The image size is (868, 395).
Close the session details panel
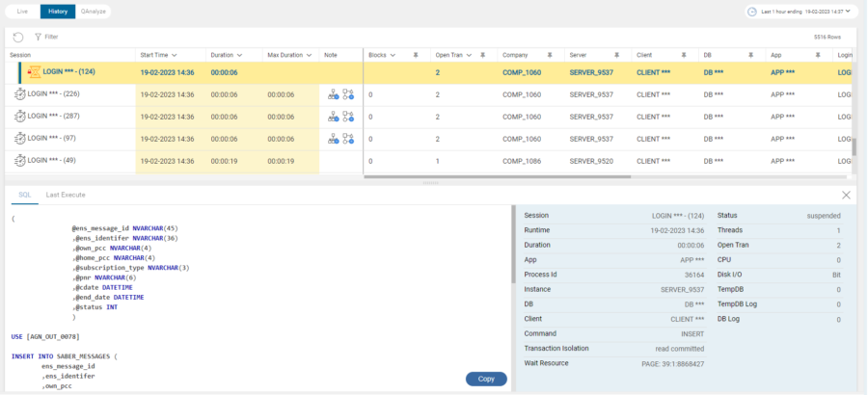(846, 195)
